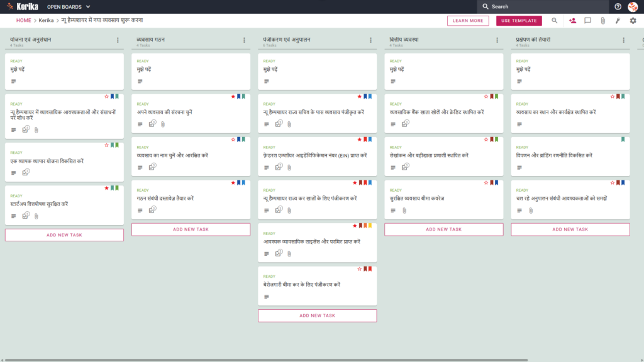
Task: Click the USE TEMPLATE button
Action: (x=519, y=21)
